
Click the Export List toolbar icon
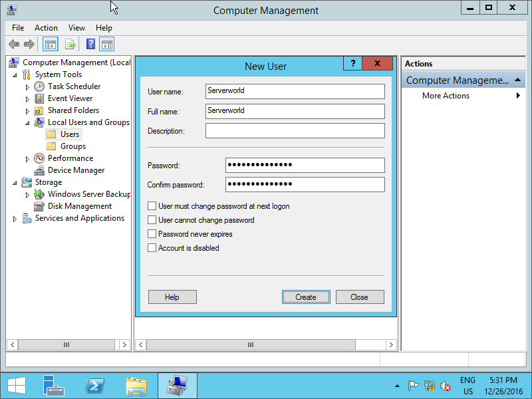(70, 45)
